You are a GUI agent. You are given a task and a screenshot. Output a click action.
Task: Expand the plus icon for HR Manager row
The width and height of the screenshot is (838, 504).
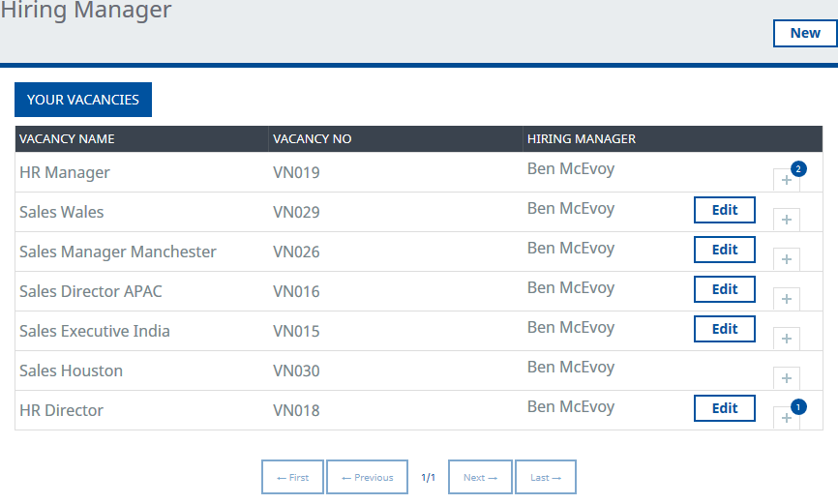pyautogui.click(x=786, y=180)
